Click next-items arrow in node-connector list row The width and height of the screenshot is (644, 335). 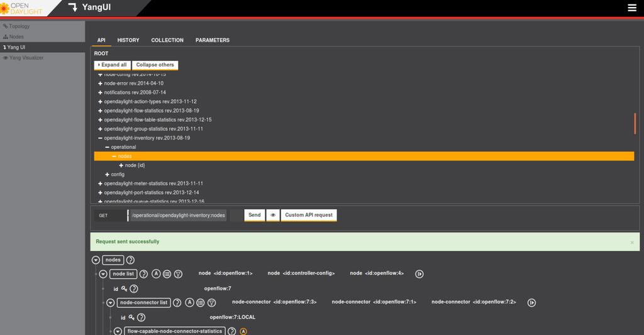(531, 302)
